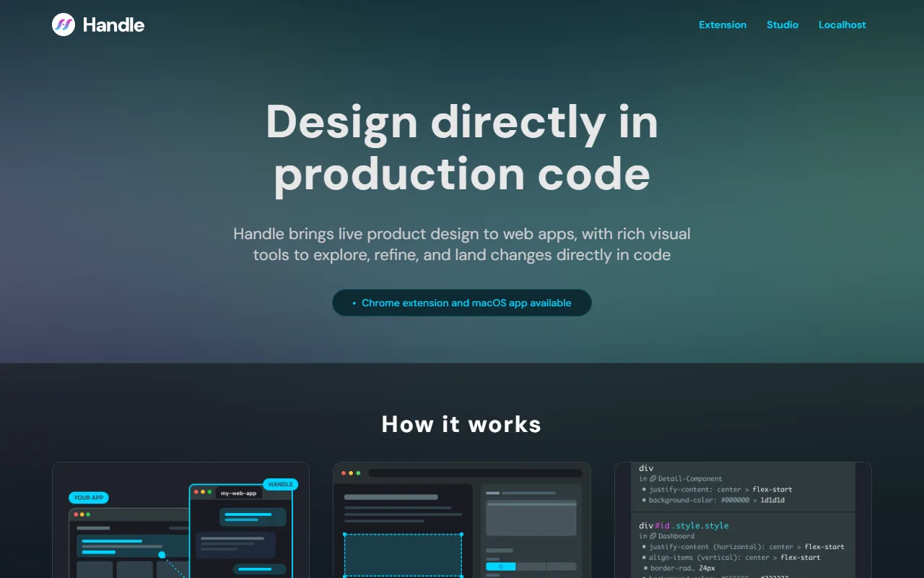Click 'align-items (vertical)' line in code card
The image size is (924, 578).
tap(731, 557)
